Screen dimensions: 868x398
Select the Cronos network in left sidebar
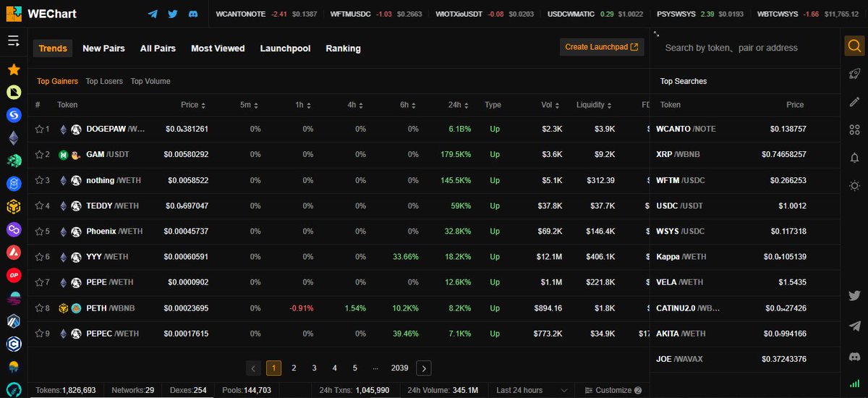tap(13, 344)
